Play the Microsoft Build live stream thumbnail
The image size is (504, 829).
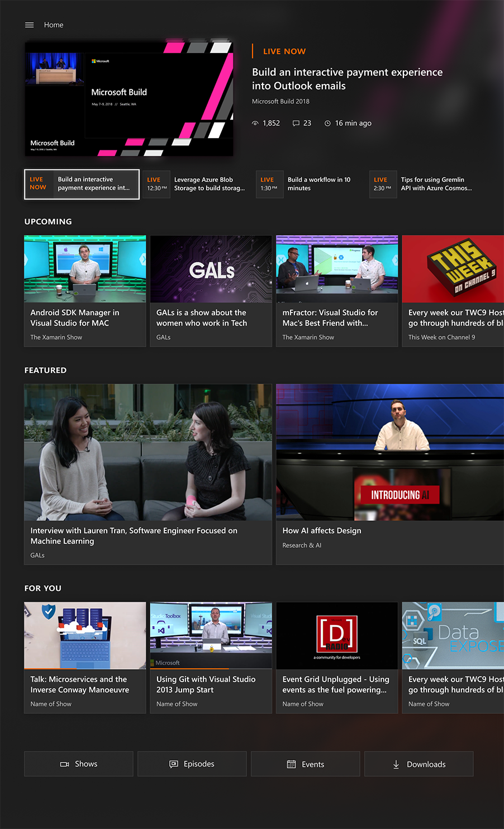coord(129,98)
